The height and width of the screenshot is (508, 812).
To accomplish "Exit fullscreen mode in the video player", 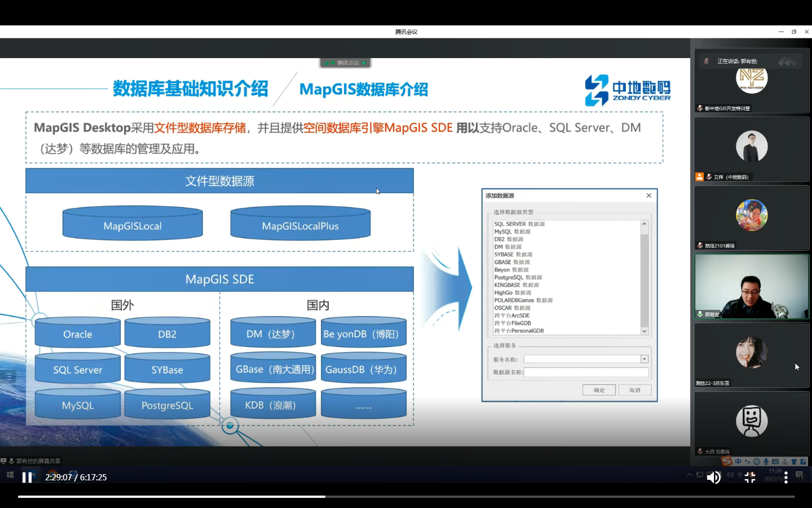I will [750, 478].
